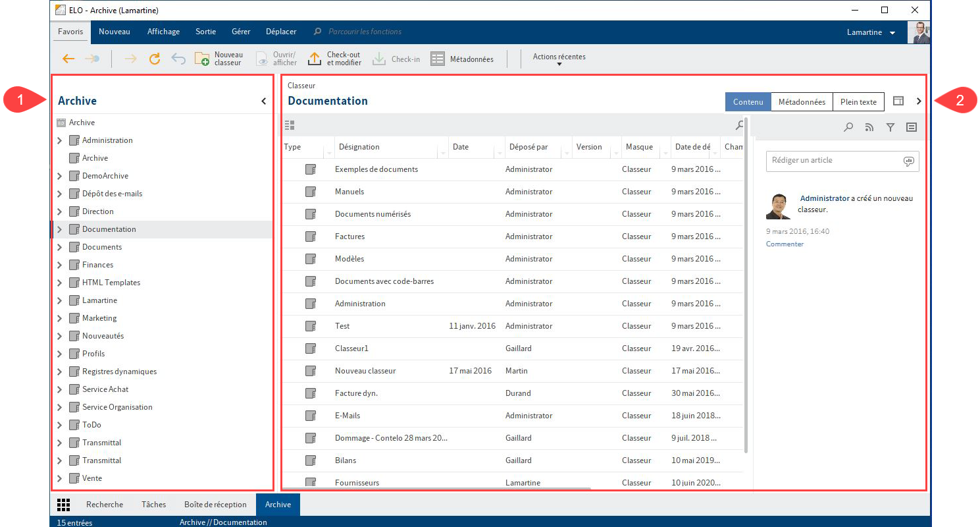Expand the DemoArchive tree node
This screenshot has height=527, width=980.
pos(59,176)
